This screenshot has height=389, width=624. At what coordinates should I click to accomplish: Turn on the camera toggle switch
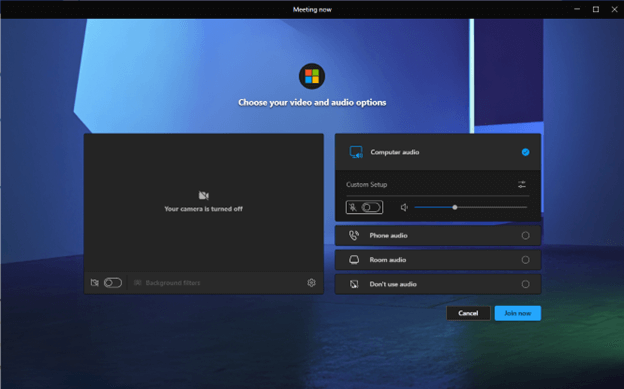(x=113, y=283)
